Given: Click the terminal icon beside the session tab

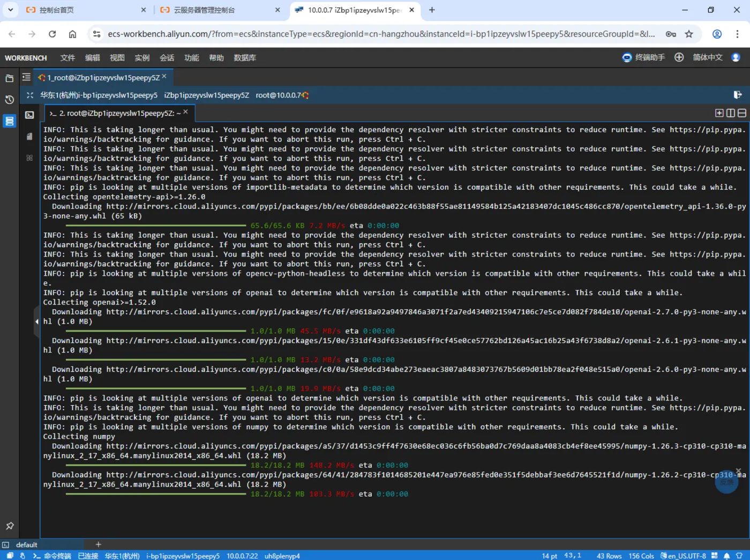Looking at the screenshot, I should click(x=29, y=115).
